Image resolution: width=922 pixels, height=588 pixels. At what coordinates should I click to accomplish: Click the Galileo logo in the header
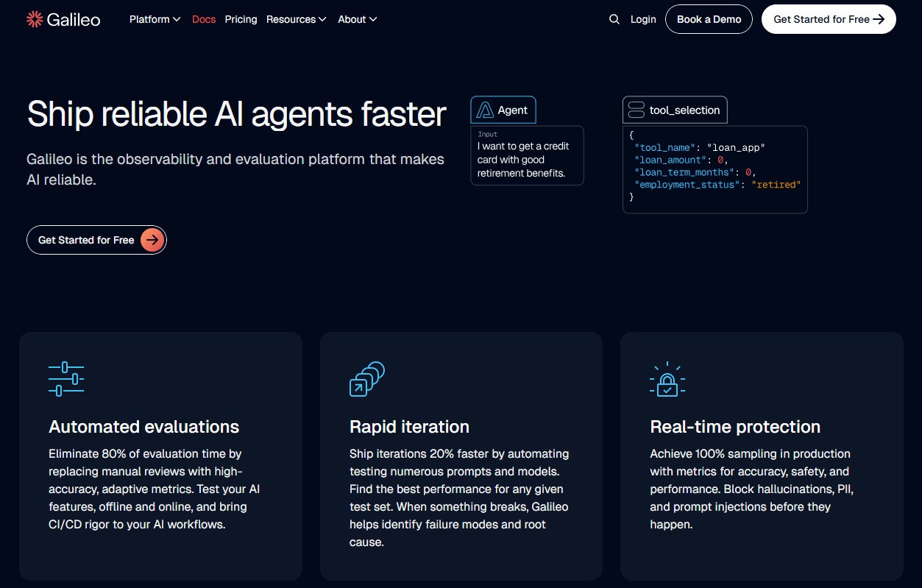(x=63, y=19)
